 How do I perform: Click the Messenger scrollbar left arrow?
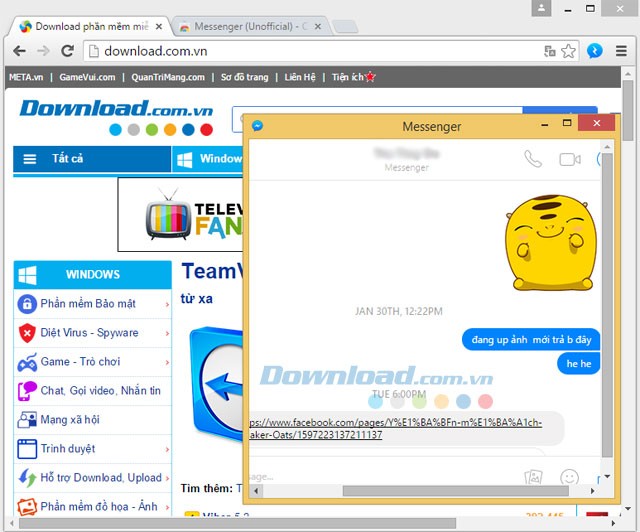[256, 491]
